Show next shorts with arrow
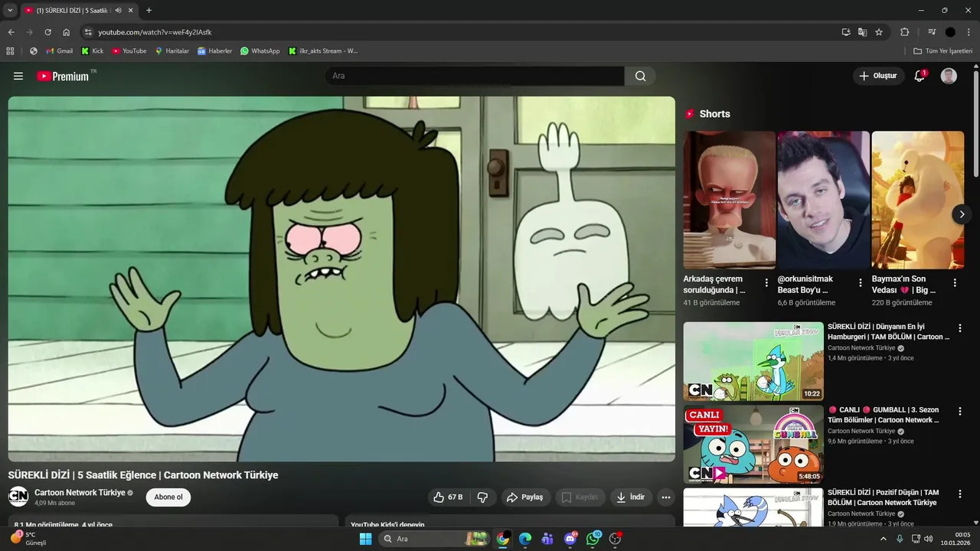Image resolution: width=980 pixels, height=551 pixels. point(962,214)
